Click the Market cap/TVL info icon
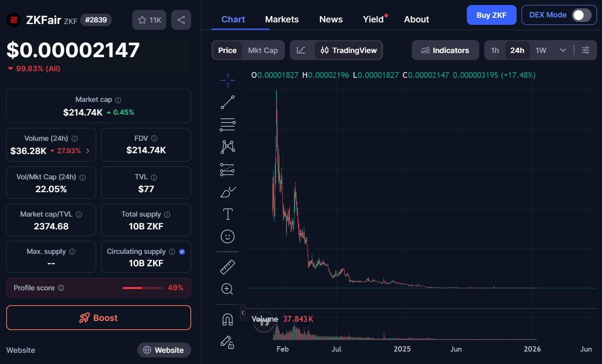This screenshot has height=364, width=602. tap(79, 215)
